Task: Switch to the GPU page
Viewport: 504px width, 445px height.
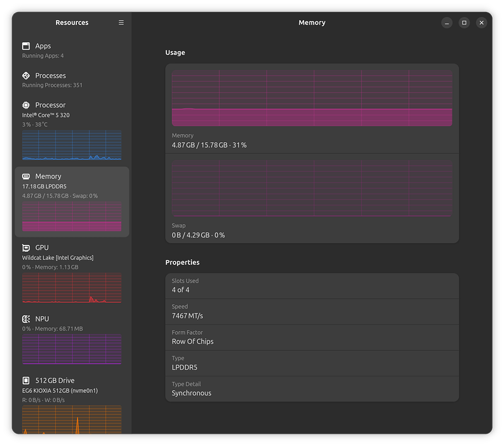Action: [x=72, y=273]
